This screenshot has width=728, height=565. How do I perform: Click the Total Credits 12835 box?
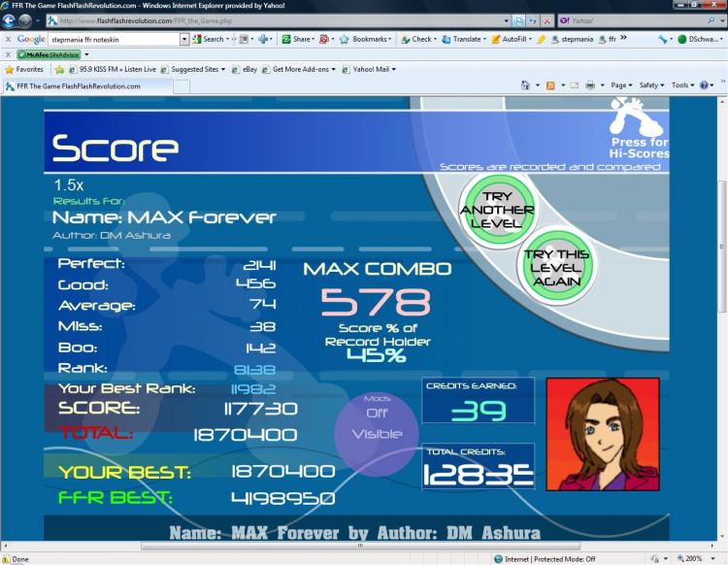point(479,467)
